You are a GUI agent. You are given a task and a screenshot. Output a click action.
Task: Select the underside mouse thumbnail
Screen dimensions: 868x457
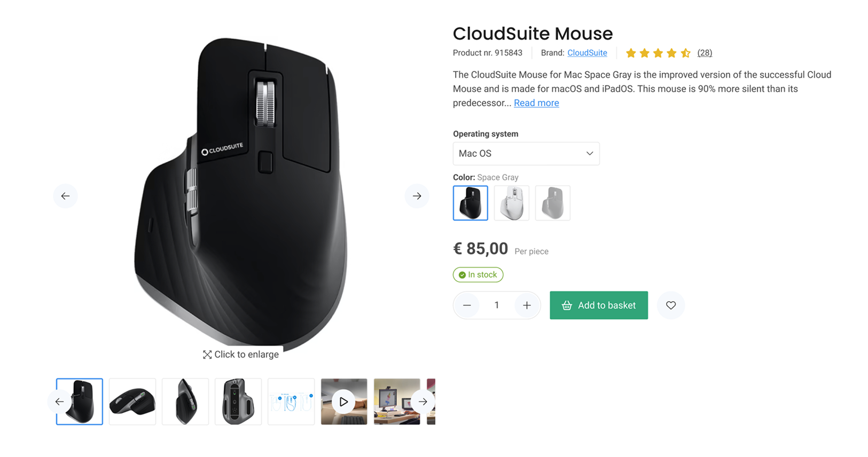238,401
